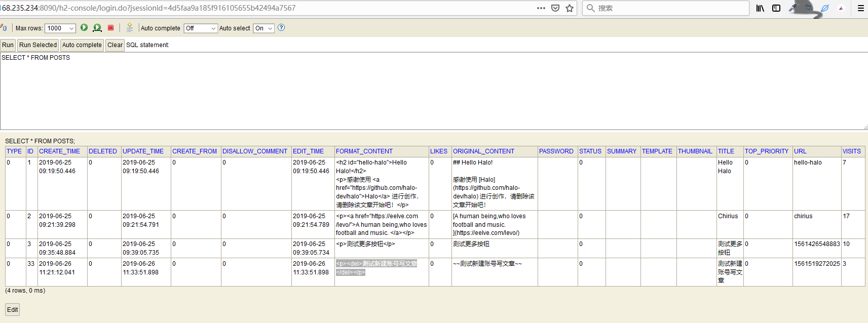Toggle the browser sidebar icon

point(776,8)
